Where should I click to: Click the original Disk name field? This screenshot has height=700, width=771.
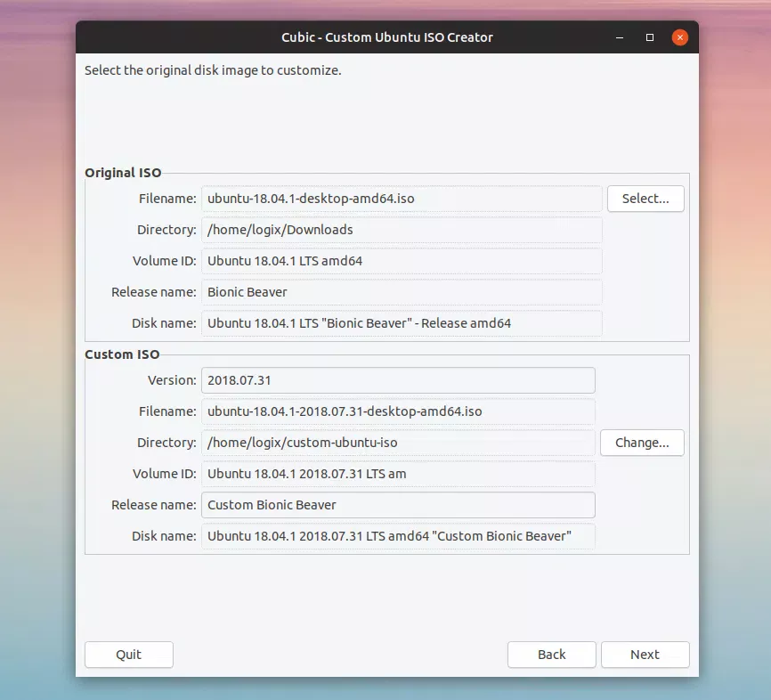click(402, 323)
